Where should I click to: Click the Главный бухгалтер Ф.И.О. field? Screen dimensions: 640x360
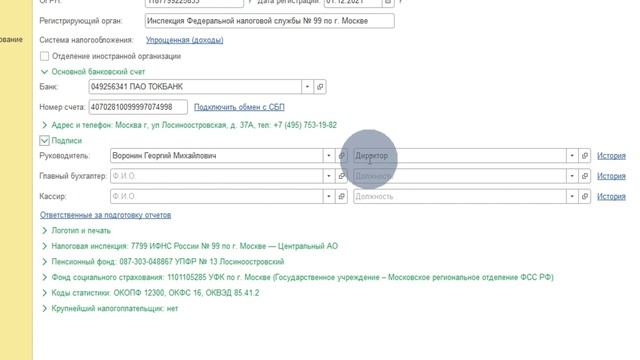click(216, 176)
